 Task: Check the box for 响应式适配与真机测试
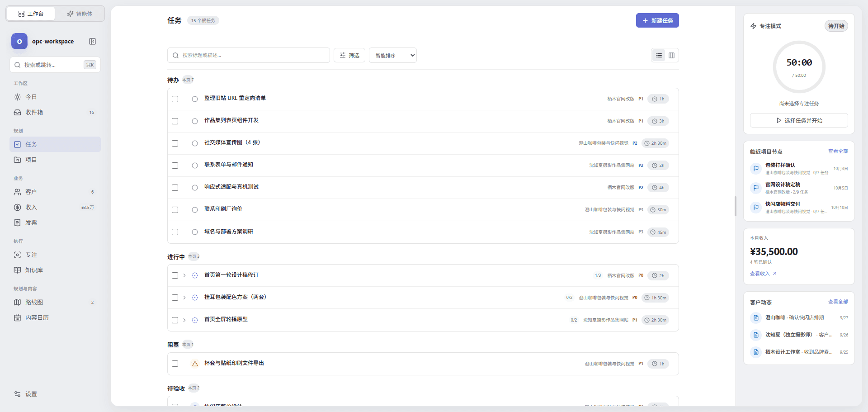coord(175,188)
